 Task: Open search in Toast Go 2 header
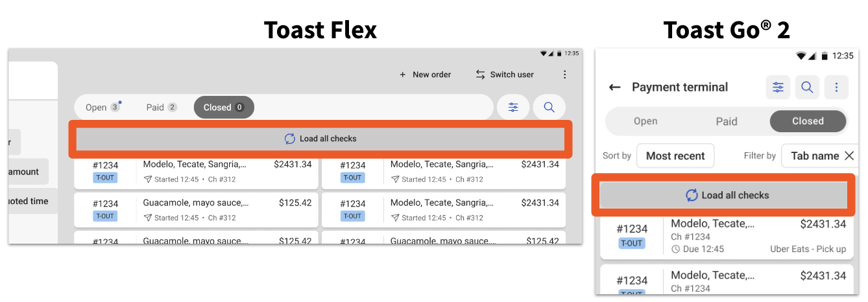point(807,87)
